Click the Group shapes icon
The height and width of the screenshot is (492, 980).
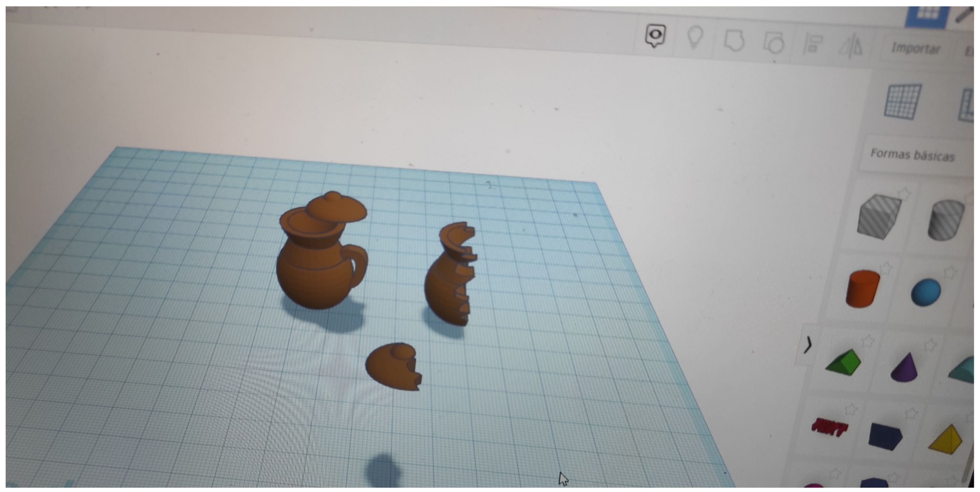(734, 41)
